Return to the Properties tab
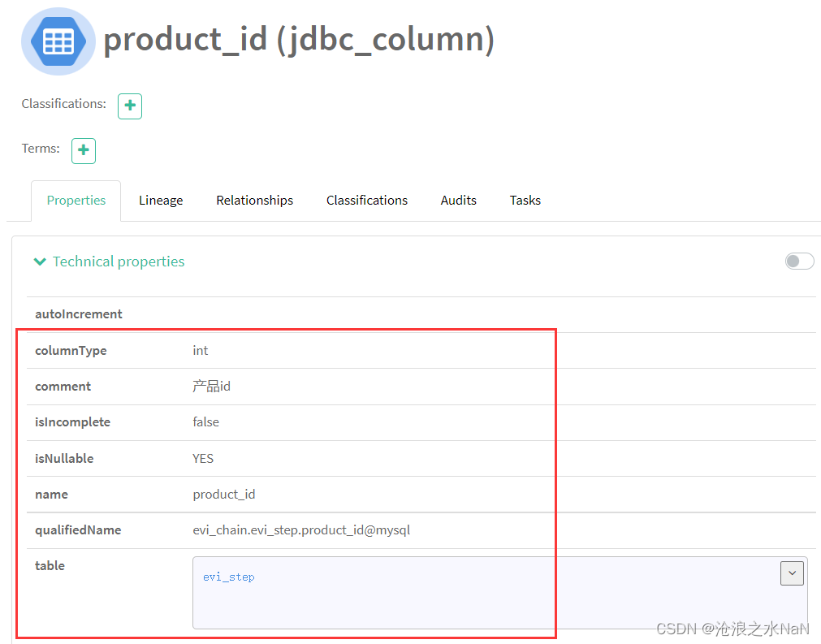 coord(76,200)
